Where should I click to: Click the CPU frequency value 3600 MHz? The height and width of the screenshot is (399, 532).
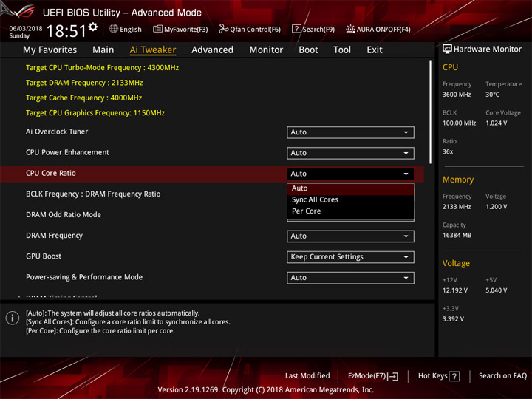point(457,95)
